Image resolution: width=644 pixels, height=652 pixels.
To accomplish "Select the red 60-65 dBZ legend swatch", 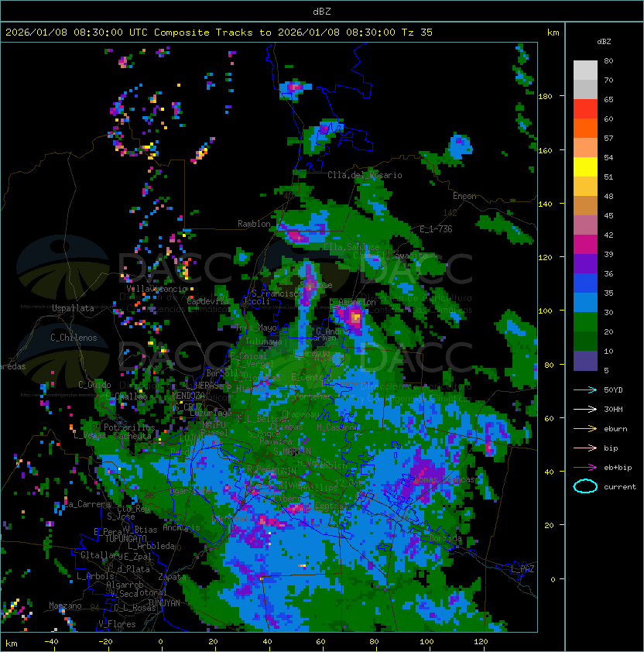I will point(585,109).
